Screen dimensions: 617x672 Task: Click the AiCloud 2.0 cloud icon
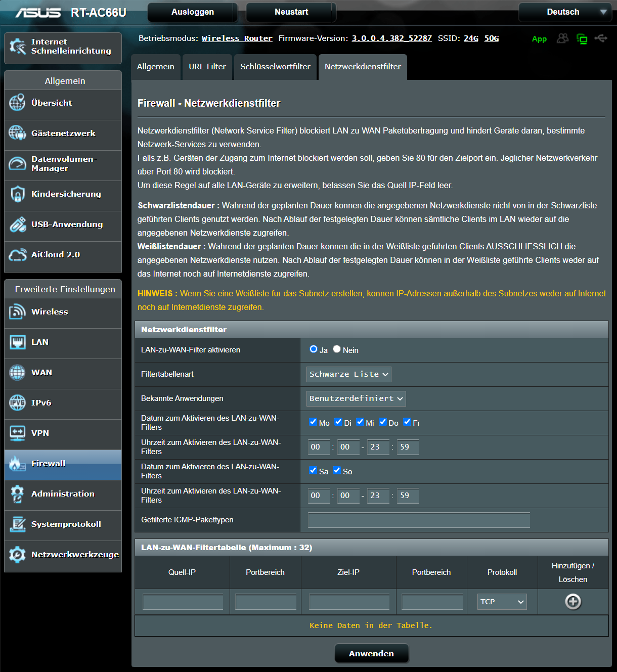click(17, 255)
